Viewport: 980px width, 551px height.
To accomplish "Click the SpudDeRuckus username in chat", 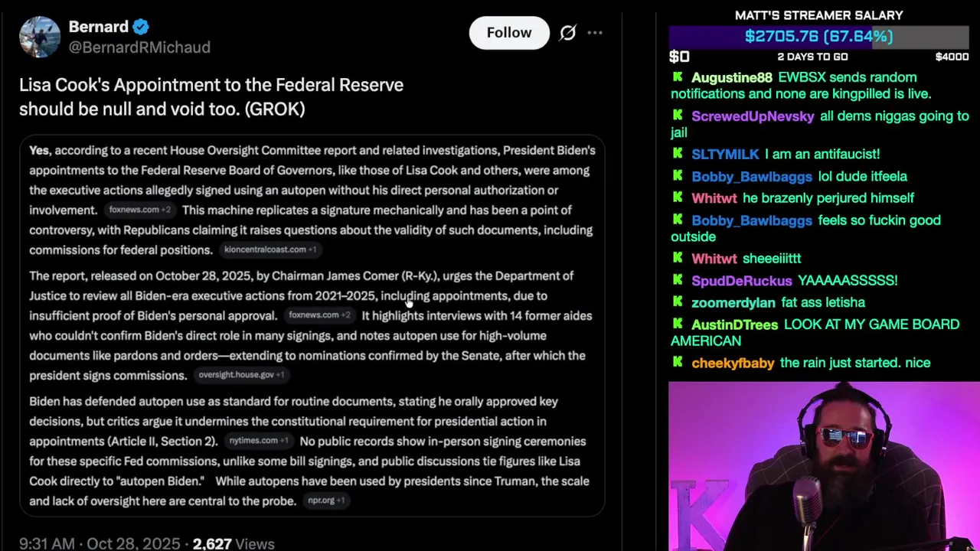I will pyautogui.click(x=742, y=281).
